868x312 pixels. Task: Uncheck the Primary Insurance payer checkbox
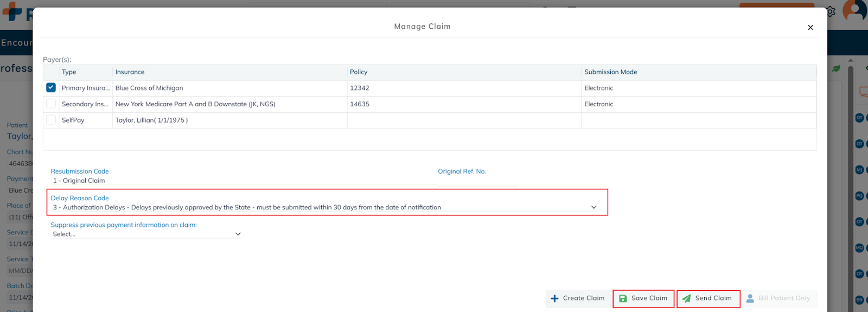pyautogui.click(x=51, y=88)
